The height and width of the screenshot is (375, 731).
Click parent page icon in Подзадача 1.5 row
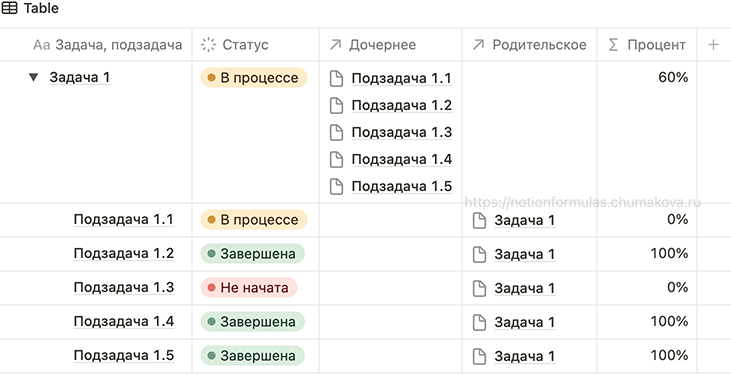479,356
